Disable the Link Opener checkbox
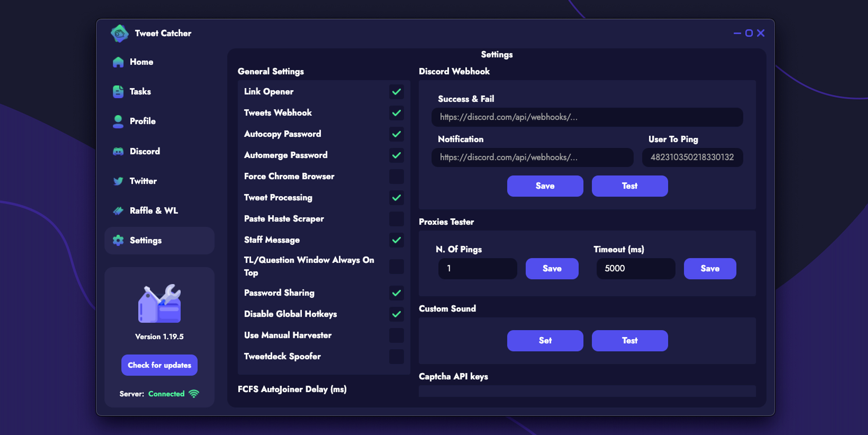The height and width of the screenshot is (435, 868). pyautogui.click(x=396, y=92)
